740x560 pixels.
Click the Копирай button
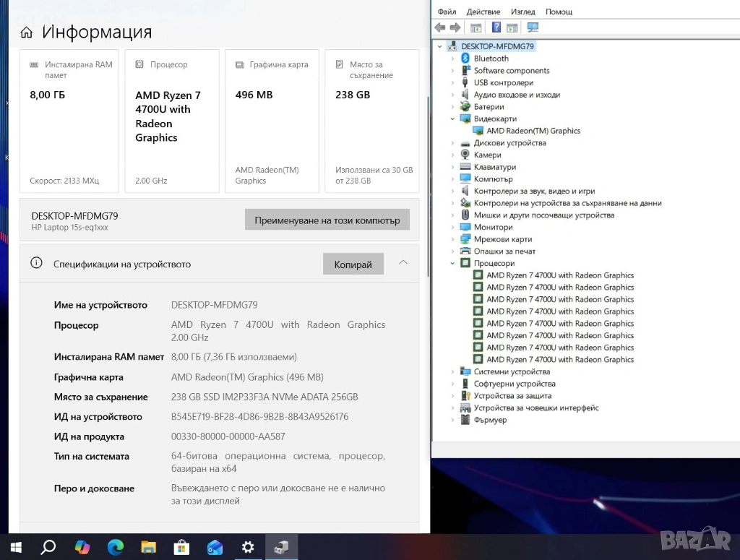click(x=353, y=264)
